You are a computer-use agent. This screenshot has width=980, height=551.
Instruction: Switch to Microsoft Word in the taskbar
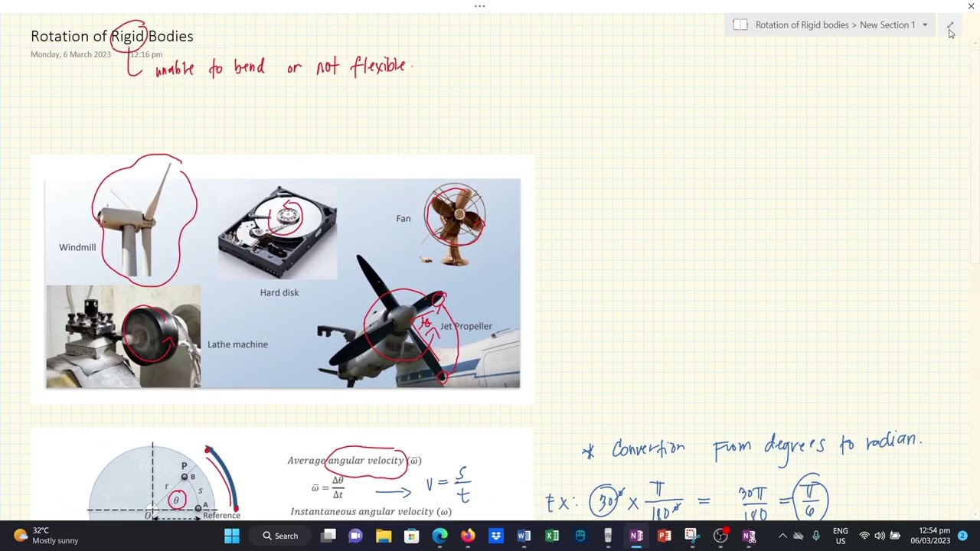click(x=524, y=536)
